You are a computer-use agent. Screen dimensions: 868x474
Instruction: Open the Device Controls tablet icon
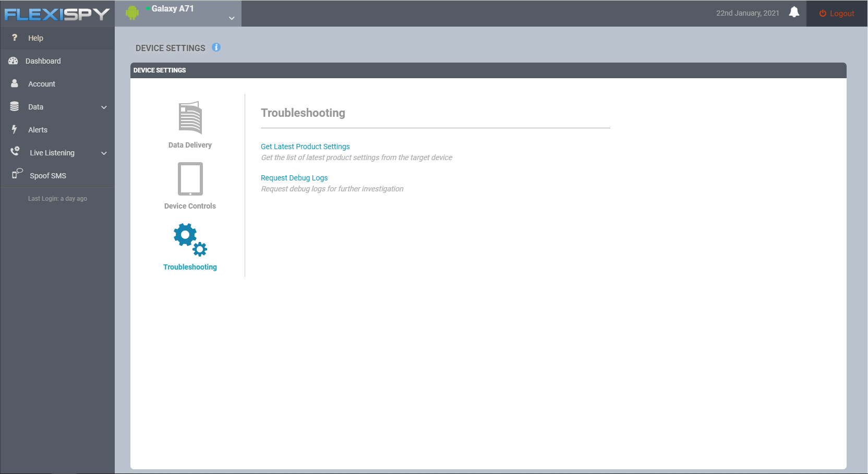190,179
